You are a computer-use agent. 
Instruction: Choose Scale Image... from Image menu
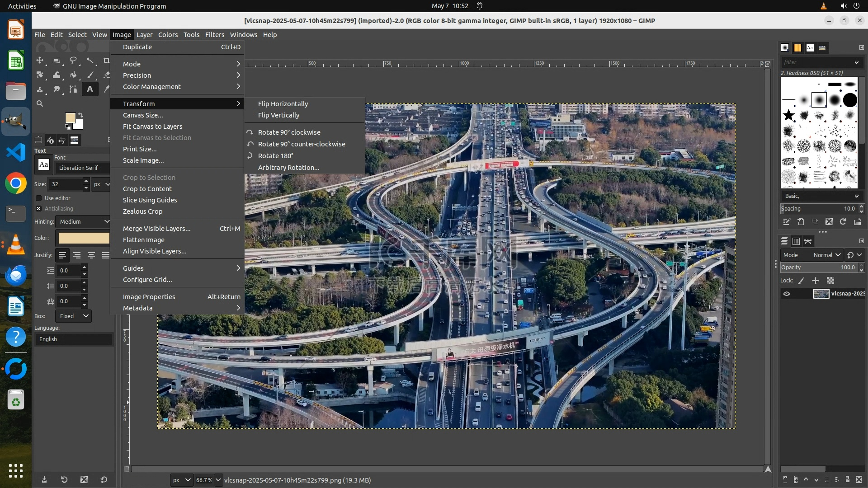click(x=143, y=160)
